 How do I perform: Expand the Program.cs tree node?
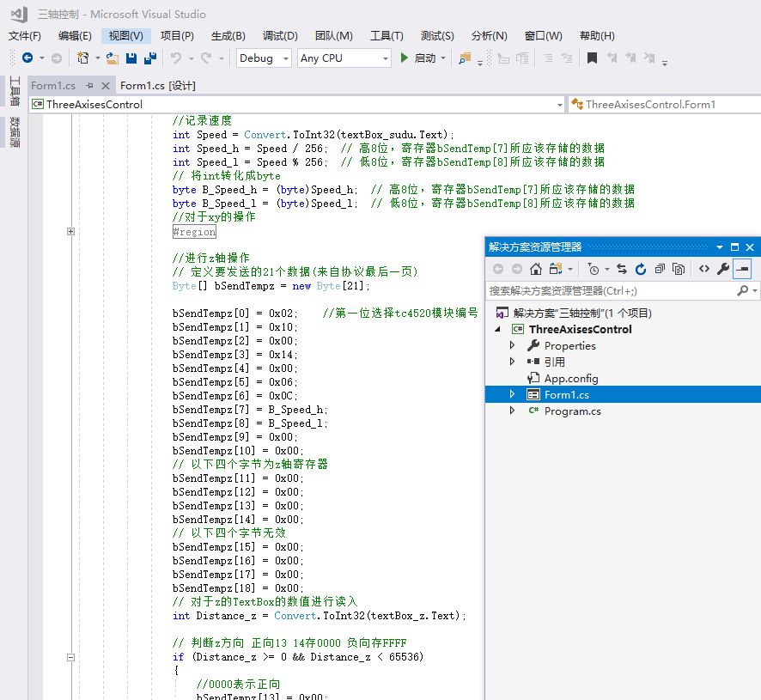click(513, 411)
